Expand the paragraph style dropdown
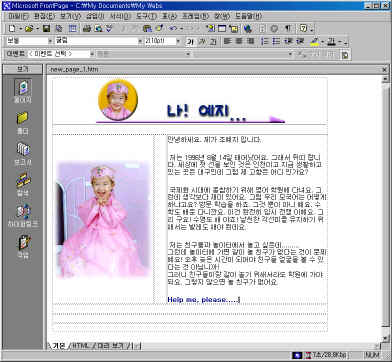Screen dimensions: 392x362 (x=50, y=41)
